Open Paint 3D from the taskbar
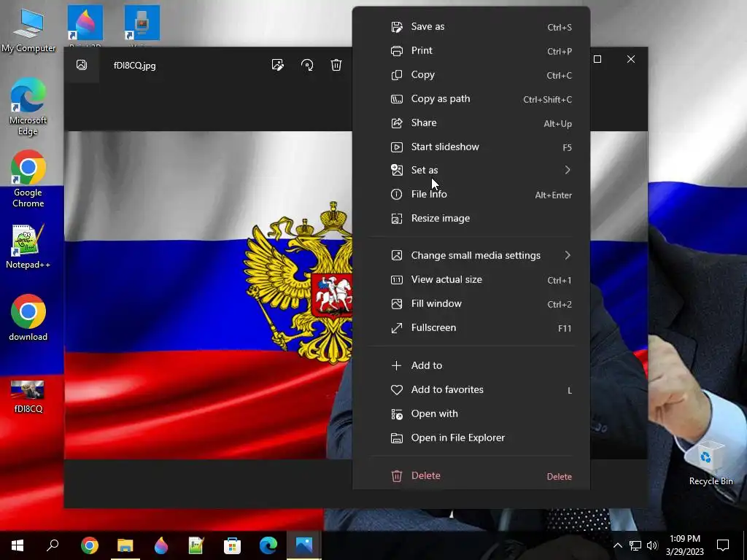This screenshot has height=560, width=747. coord(161,545)
